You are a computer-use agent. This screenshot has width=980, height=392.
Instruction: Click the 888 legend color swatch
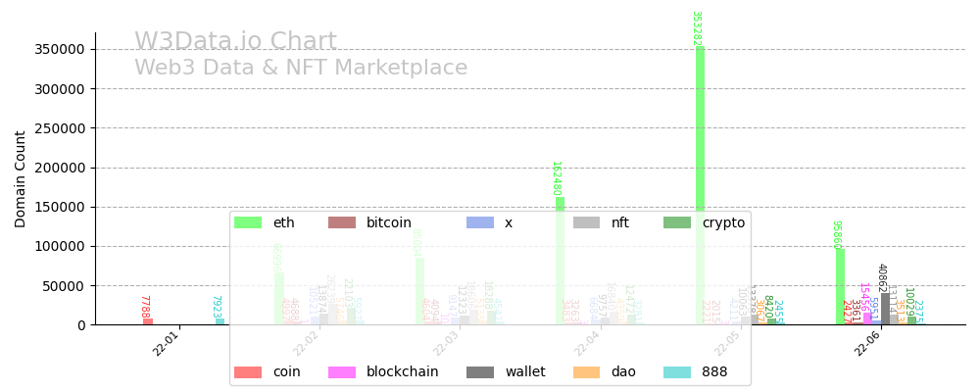click(677, 372)
